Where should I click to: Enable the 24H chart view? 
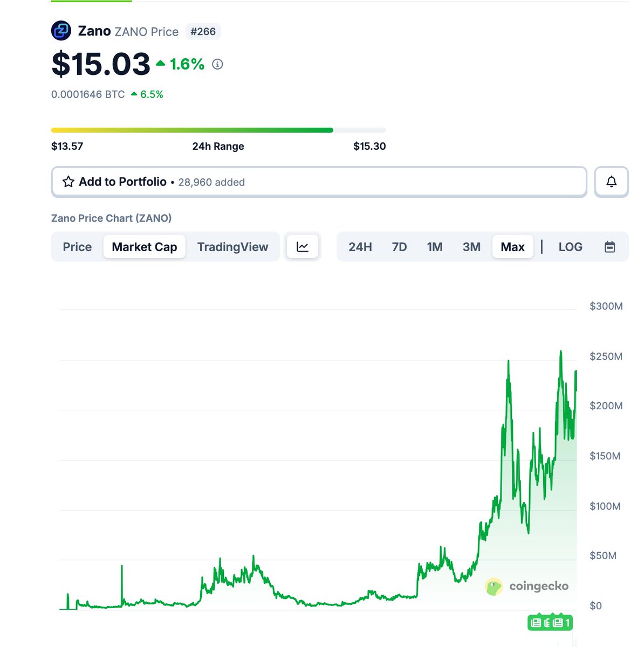[359, 246]
